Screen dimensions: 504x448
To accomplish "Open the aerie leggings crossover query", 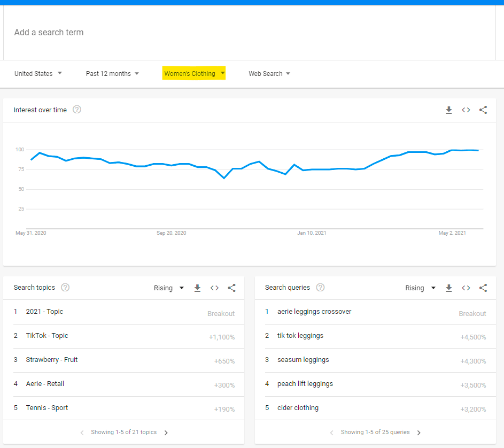I will pos(314,312).
